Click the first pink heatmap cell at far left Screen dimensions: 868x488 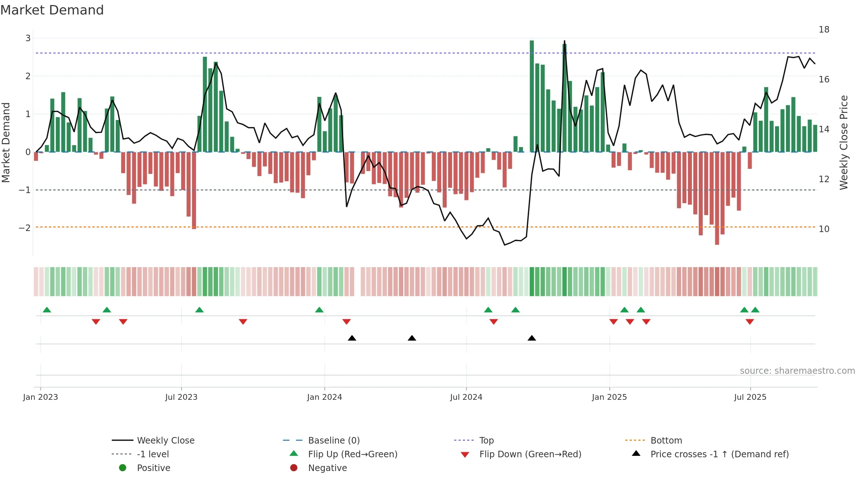click(36, 282)
